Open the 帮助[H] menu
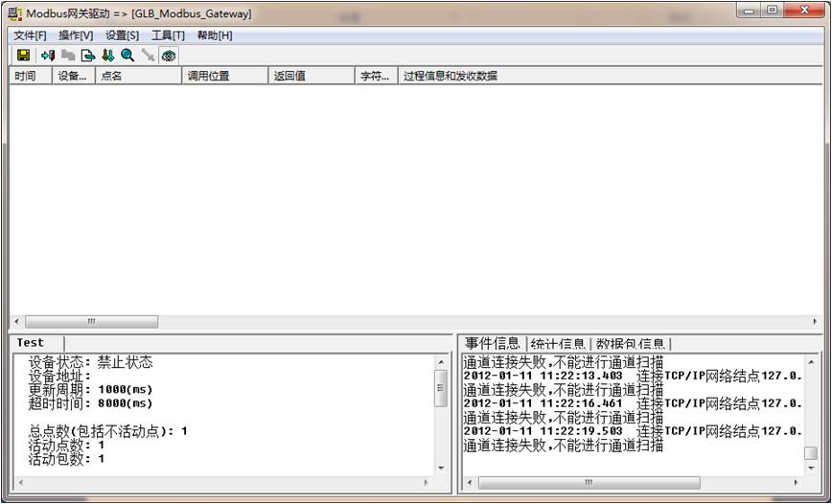Image resolution: width=832 pixels, height=504 pixels. (x=215, y=35)
